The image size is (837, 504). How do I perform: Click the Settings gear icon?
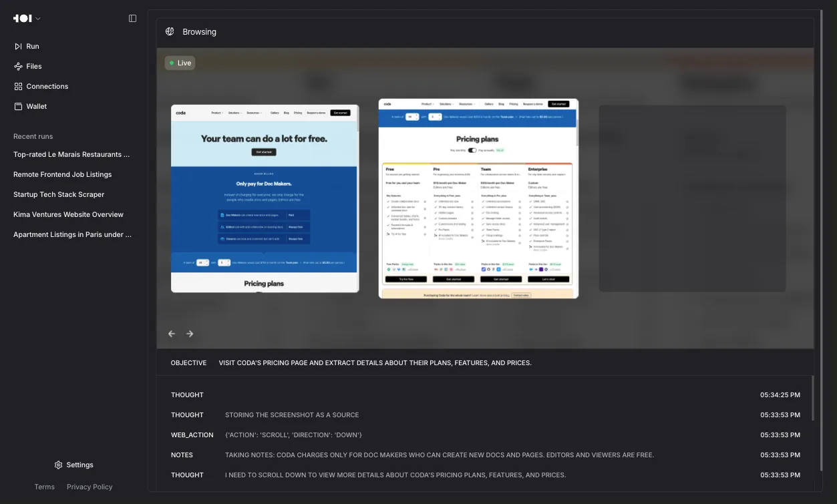pos(58,465)
